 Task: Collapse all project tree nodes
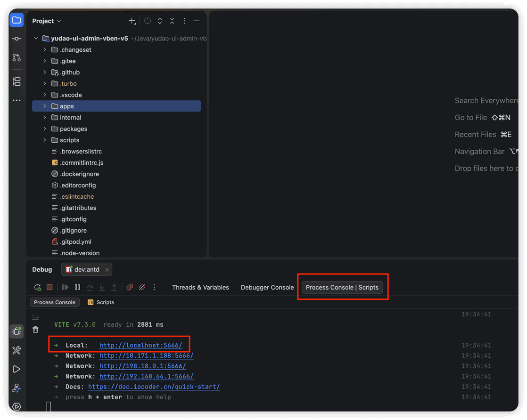(x=172, y=21)
